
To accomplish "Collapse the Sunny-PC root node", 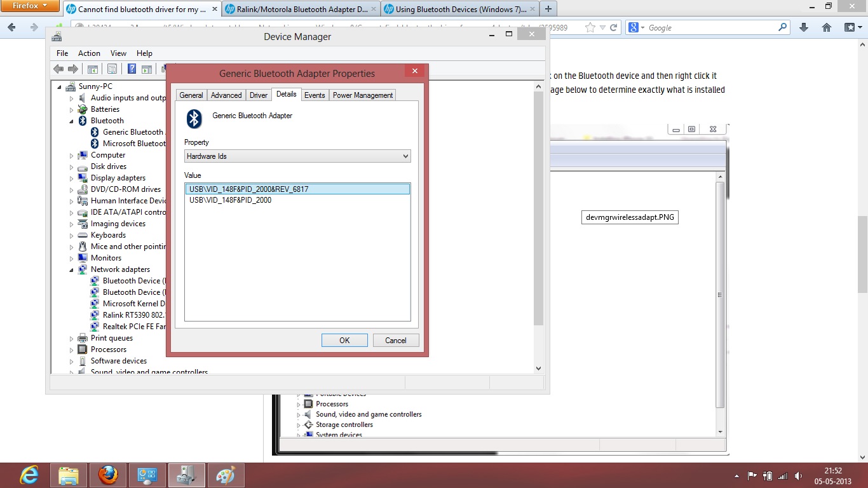I will click(60, 86).
